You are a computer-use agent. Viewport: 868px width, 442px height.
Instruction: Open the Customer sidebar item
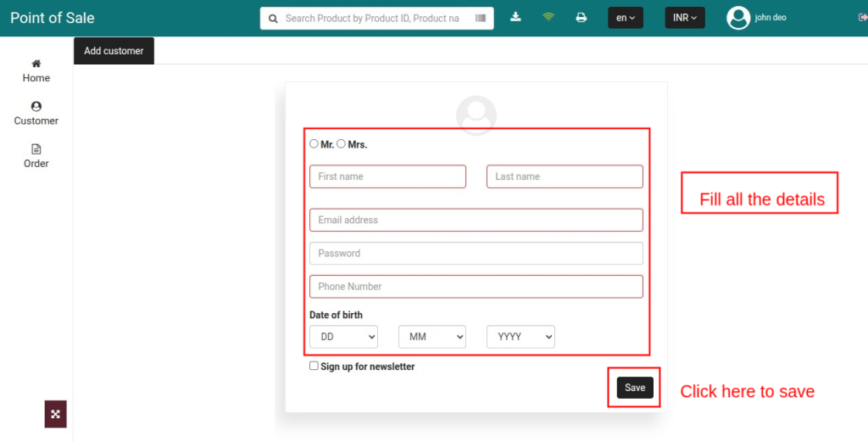[36, 114]
